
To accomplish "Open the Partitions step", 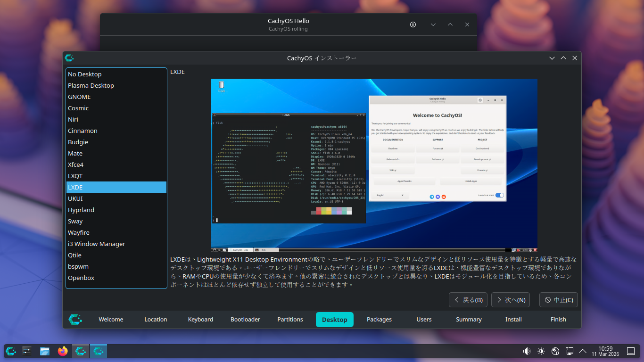I will (x=290, y=319).
